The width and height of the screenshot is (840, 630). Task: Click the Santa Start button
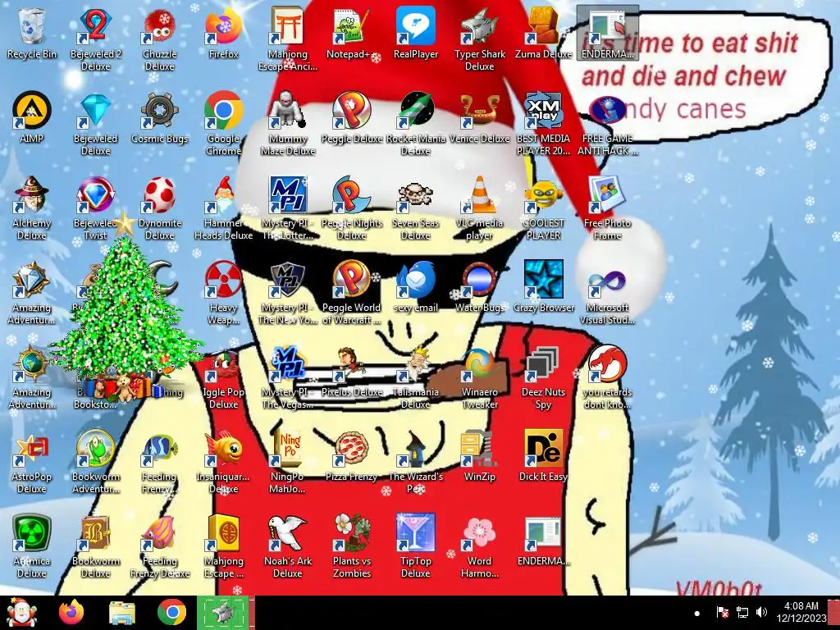click(21, 612)
